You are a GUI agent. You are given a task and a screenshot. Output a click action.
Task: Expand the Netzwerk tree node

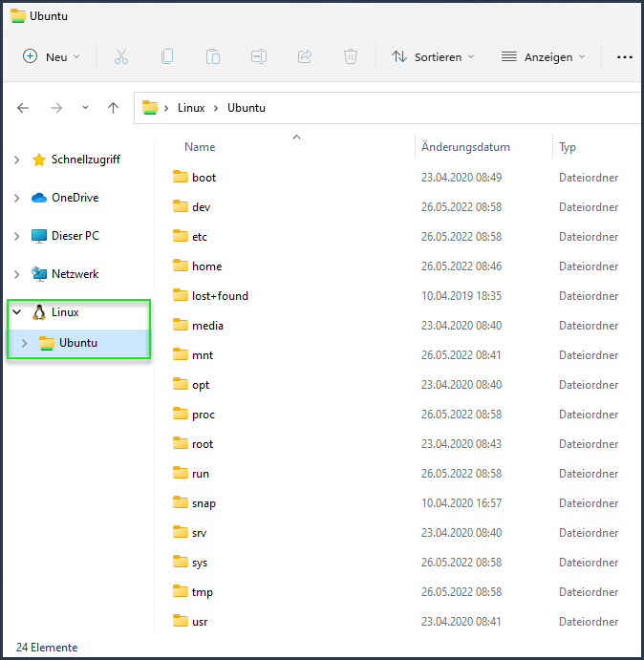tap(17, 274)
